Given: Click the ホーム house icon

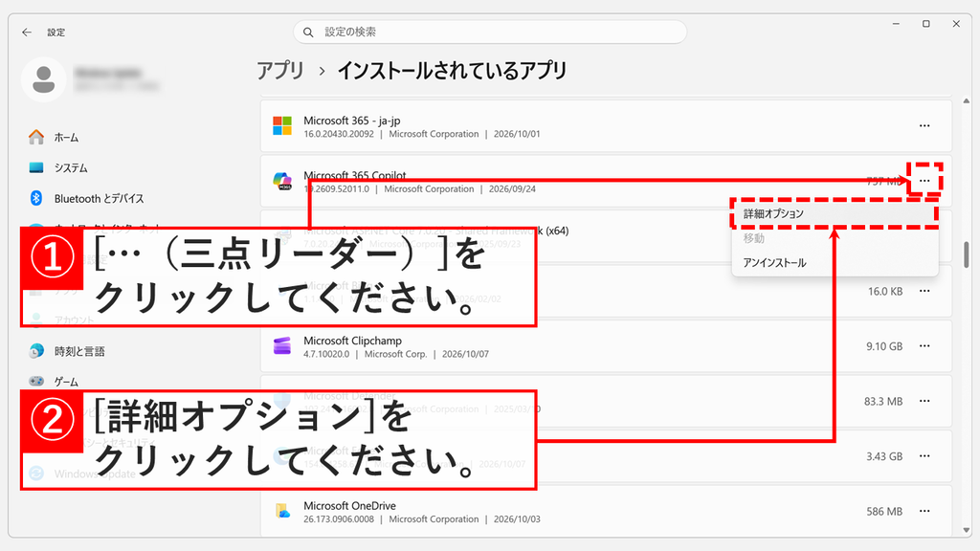Looking at the screenshot, I should coord(36,137).
